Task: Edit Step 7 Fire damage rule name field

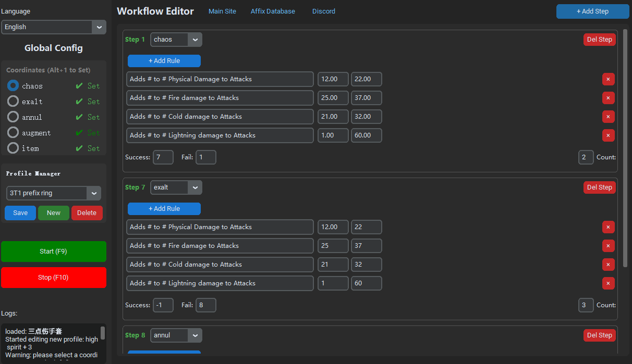Action: coord(220,246)
